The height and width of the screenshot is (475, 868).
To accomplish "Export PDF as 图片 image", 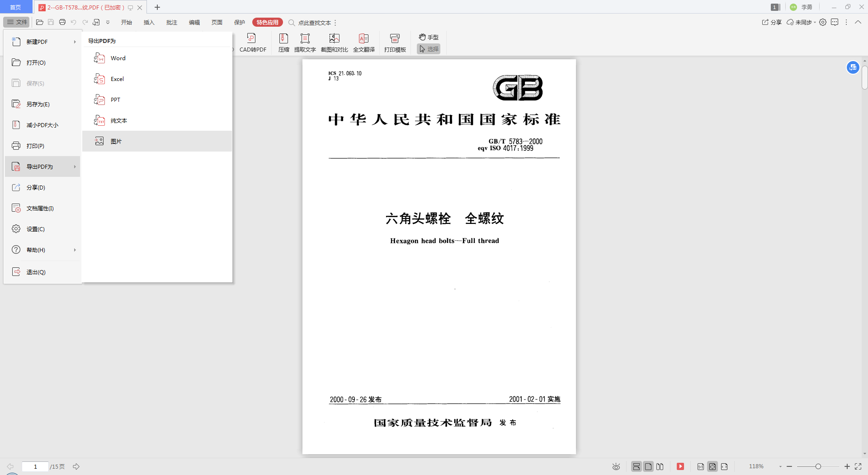I will click(157, 141).
